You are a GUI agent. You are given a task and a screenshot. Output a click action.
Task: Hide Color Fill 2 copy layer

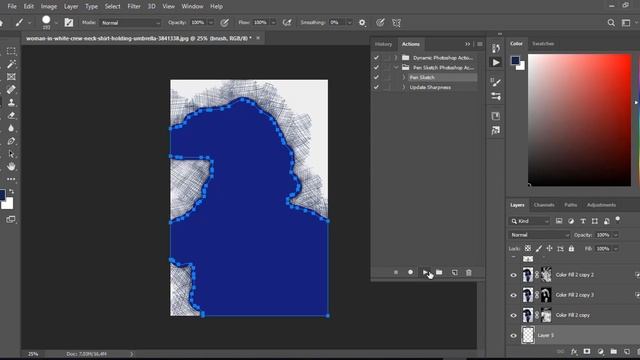(513, 315)
